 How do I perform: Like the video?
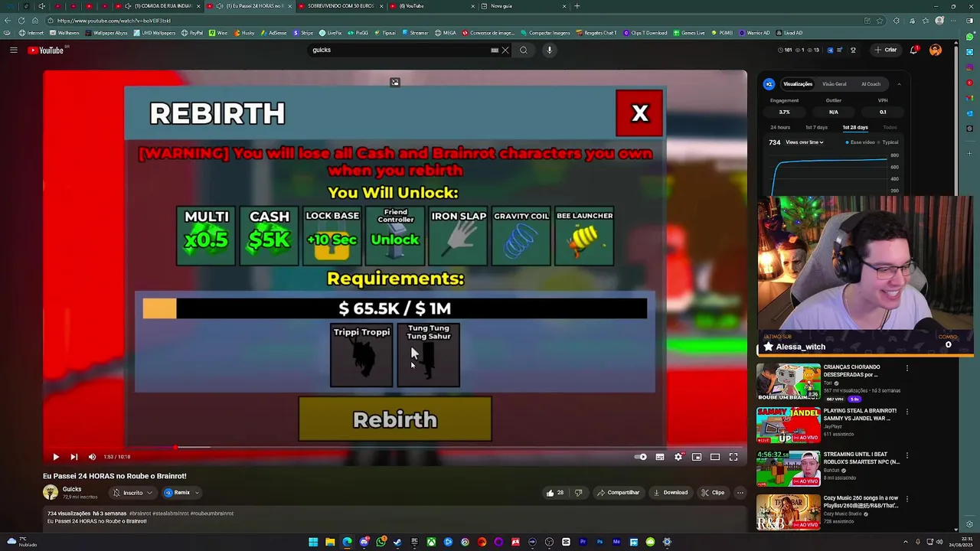tap(555, 493)
